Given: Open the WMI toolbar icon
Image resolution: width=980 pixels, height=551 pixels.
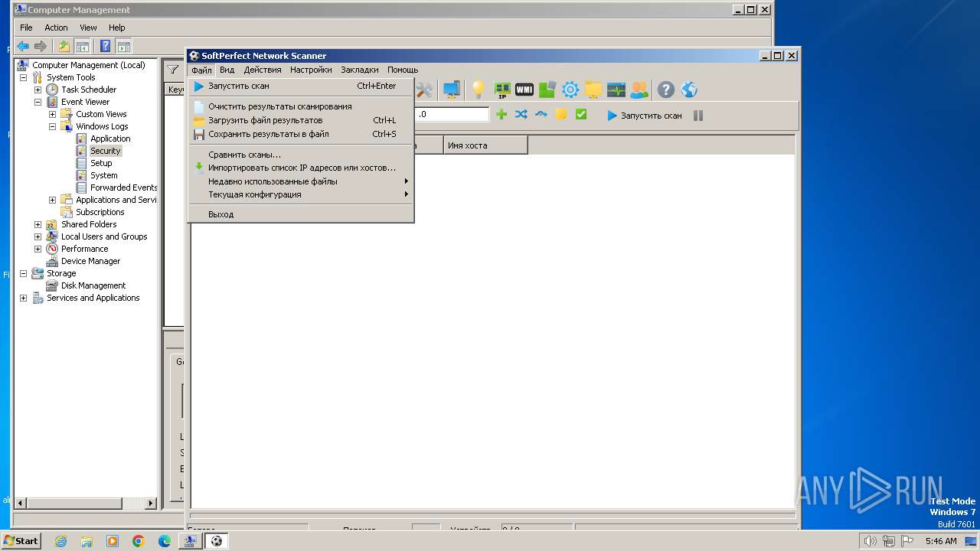Looking at the screenshot, I should pyautogui.click(x=524, y=90).
